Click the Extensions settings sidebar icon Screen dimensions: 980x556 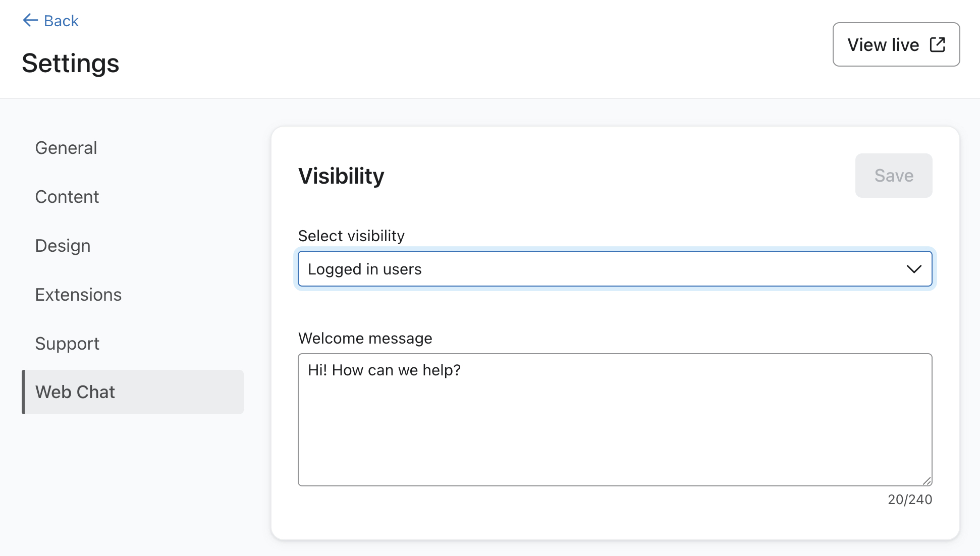[x=78, y=294]
